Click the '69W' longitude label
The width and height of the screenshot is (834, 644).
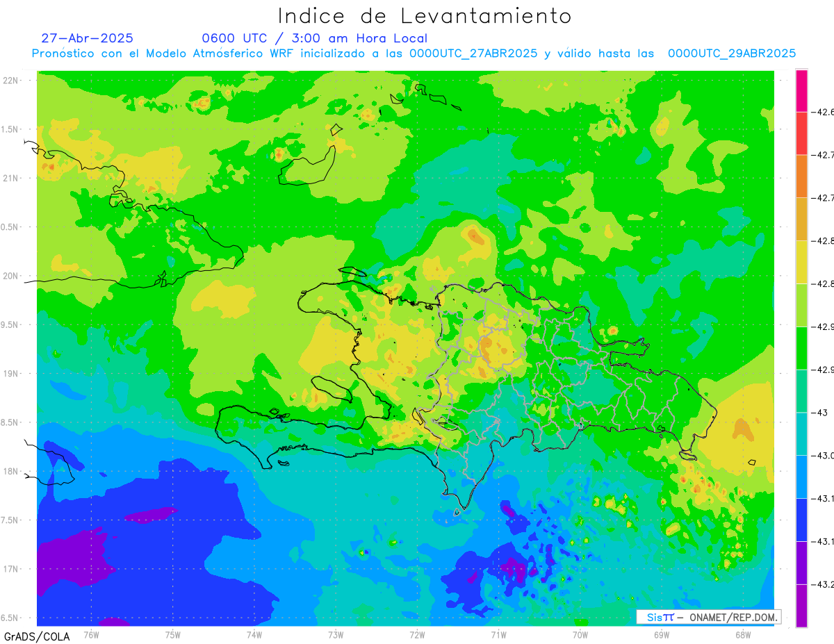pyautogui.click(x=662, y=635)
